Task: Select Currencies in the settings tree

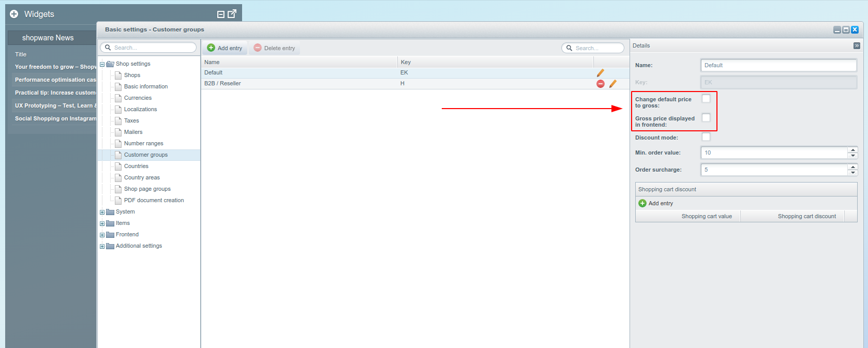Action: tap(138, 98)
